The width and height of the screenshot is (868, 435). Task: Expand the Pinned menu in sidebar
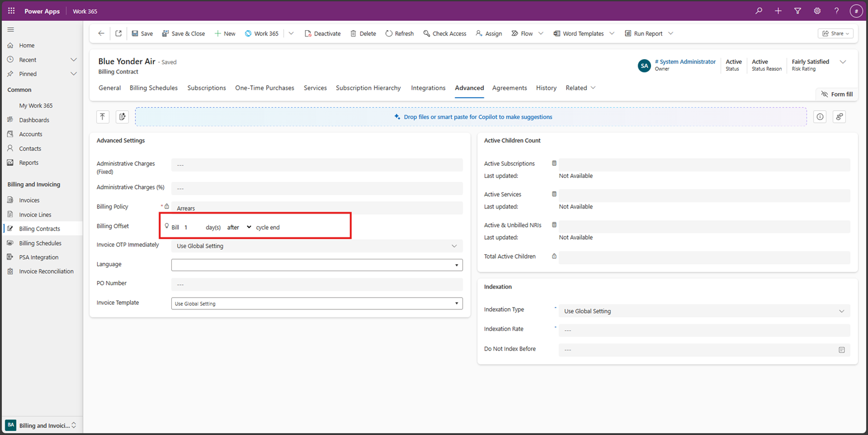coord(73,74)
